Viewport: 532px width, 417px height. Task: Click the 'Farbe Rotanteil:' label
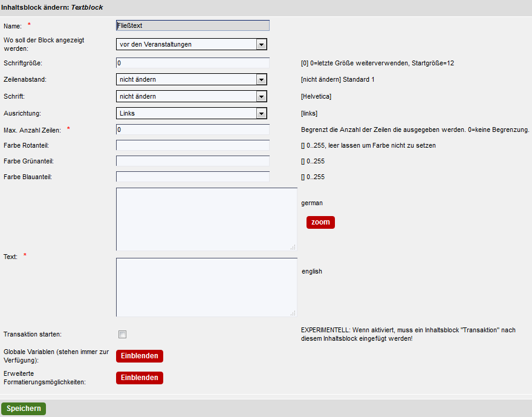[x=26, y=145]
